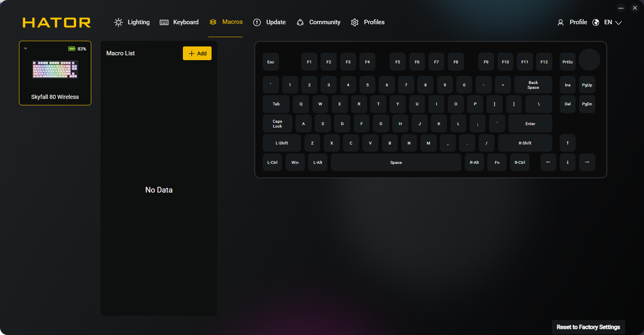644x335 pixels.
Task: Switch to the Profiles tab
Action: 374,22
